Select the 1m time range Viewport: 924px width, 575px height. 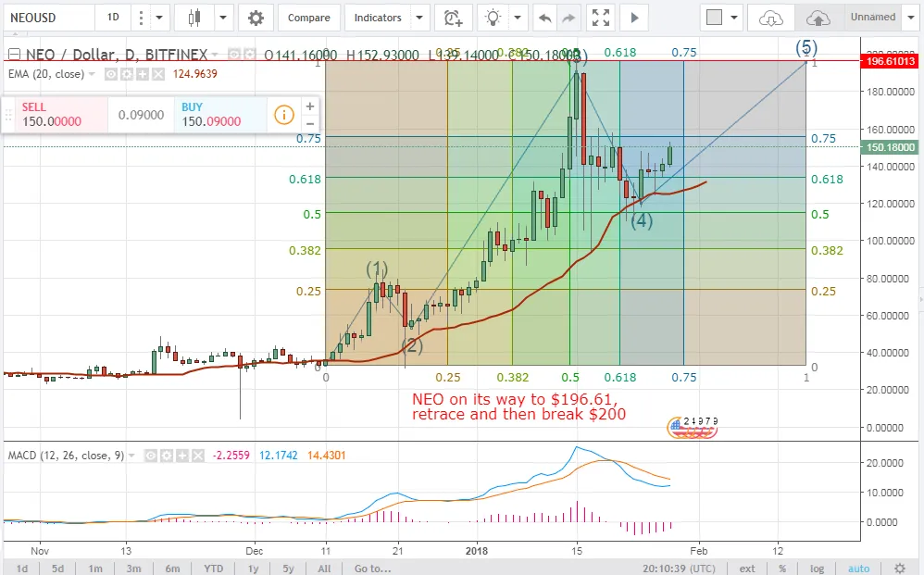[95, 569]
